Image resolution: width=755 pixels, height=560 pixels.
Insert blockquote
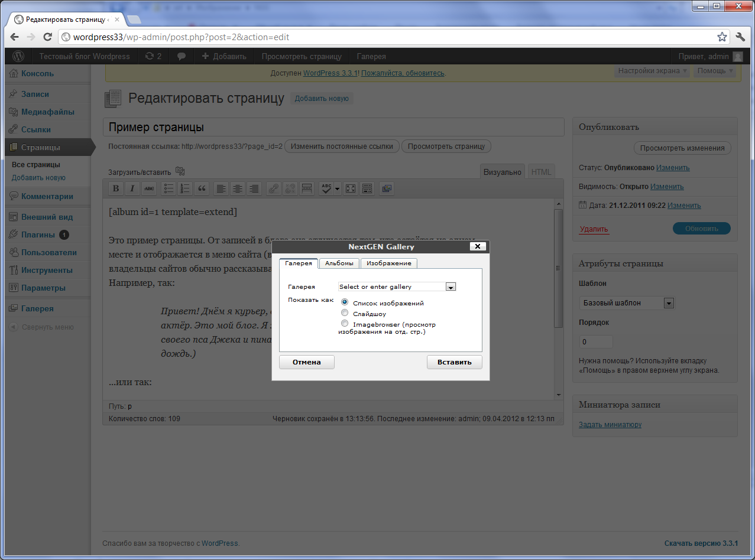(x=202, y=189)
